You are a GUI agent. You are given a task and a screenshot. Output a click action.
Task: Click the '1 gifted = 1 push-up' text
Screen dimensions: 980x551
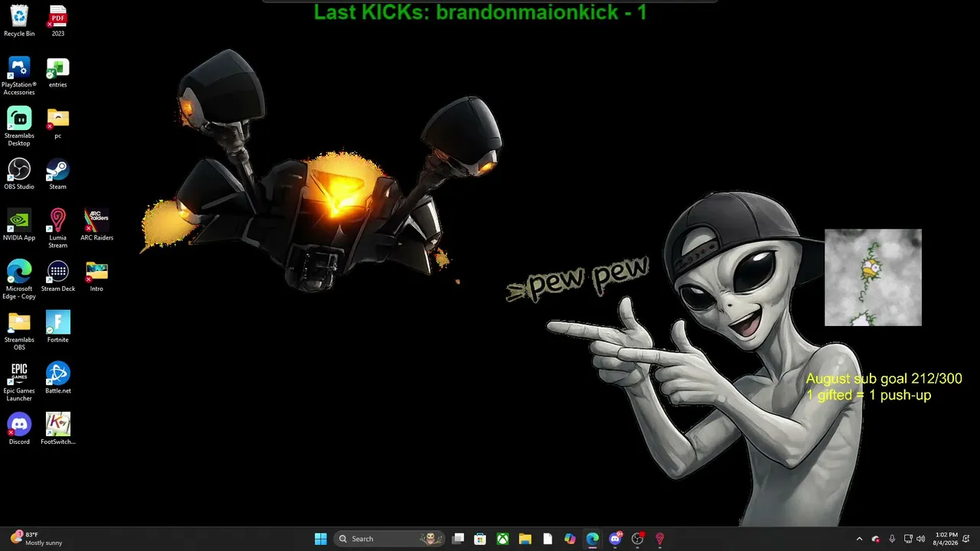pos(868,395)
